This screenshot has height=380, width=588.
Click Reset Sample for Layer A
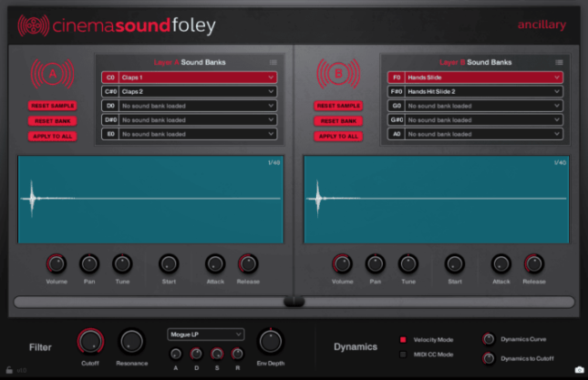point(53,106)
